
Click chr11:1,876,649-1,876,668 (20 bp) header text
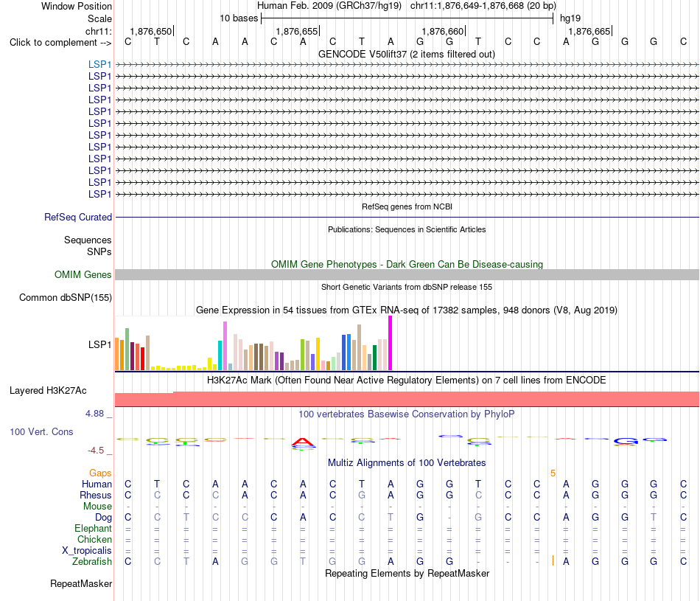click(x=483, y=6)
